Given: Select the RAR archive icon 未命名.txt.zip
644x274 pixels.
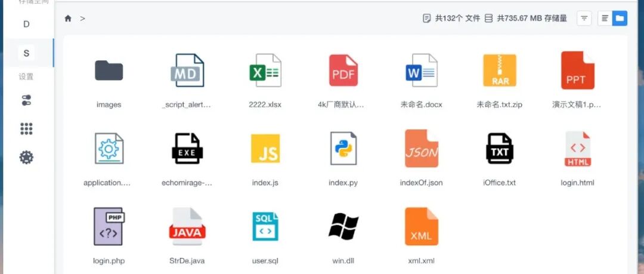Looking at the screenshot, I should pos(500,70).
